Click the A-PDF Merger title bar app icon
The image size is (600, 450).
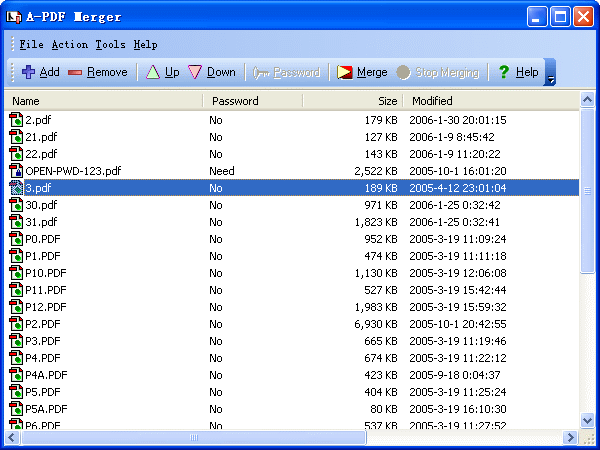14,17
